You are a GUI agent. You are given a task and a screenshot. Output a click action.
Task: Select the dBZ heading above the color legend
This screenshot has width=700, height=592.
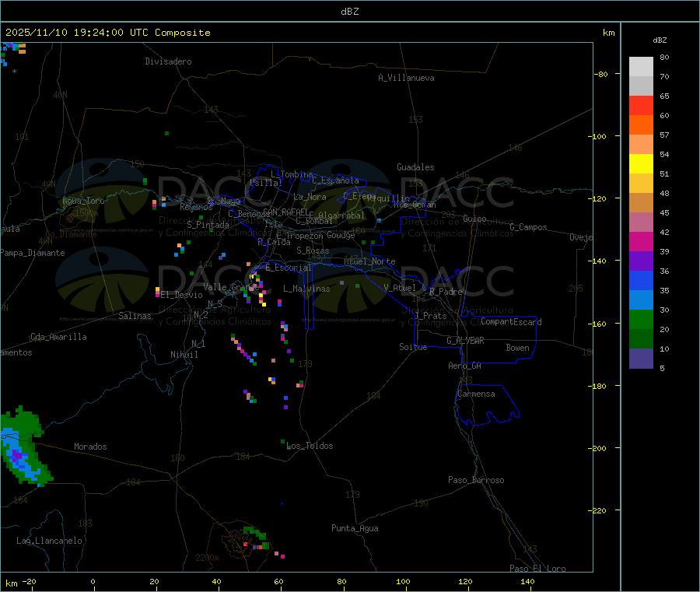click(x=660, y=40)
